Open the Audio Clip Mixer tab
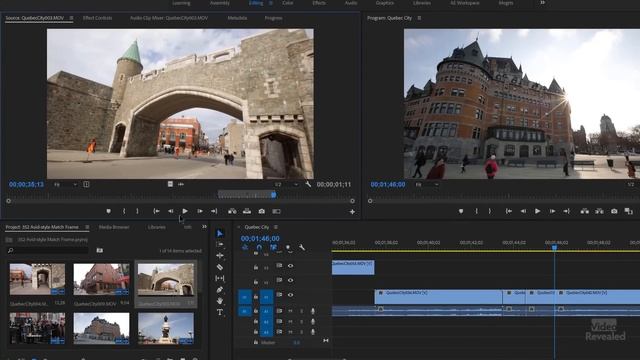 (x=169, y=18)
